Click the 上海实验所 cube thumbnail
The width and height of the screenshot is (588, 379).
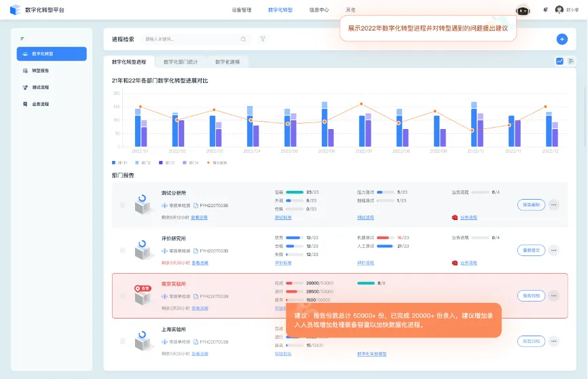tap(143, 341)
